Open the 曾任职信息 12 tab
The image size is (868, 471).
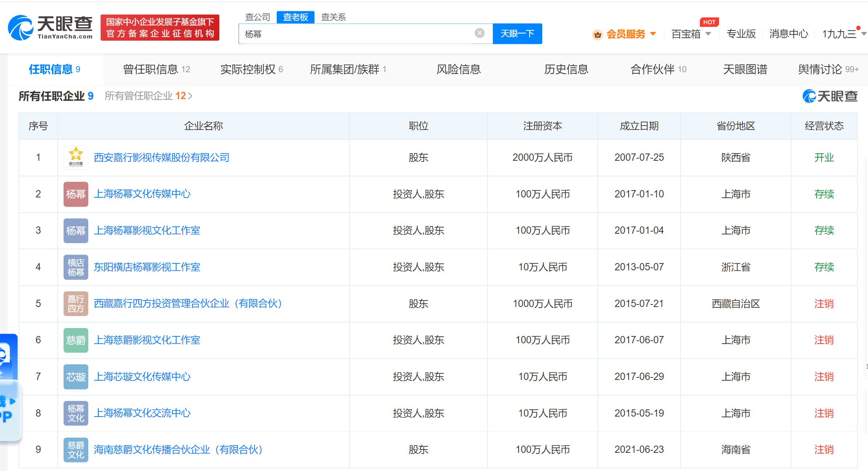(157, 69)
